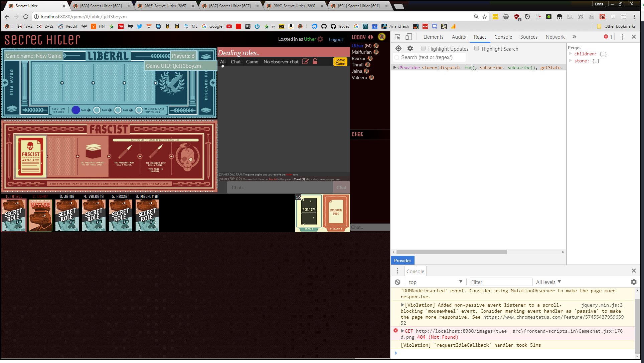Show more DevTools tabs chevron
This screenshot has width=644, height=363.
(574, 37)
